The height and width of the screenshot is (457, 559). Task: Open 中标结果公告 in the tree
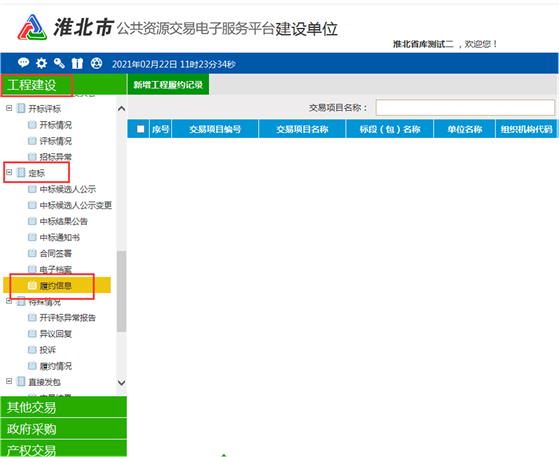point(63,221)
